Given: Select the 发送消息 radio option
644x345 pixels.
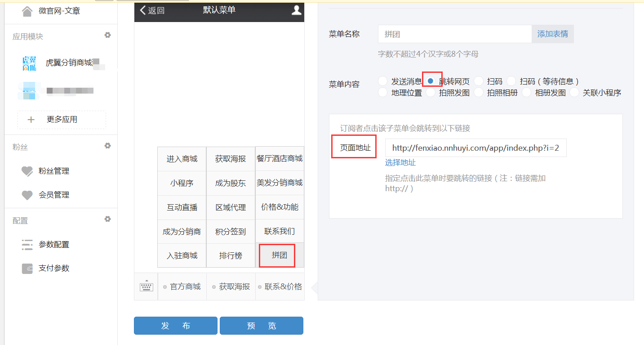Looking at the screenshot, I should pos(382,81).
